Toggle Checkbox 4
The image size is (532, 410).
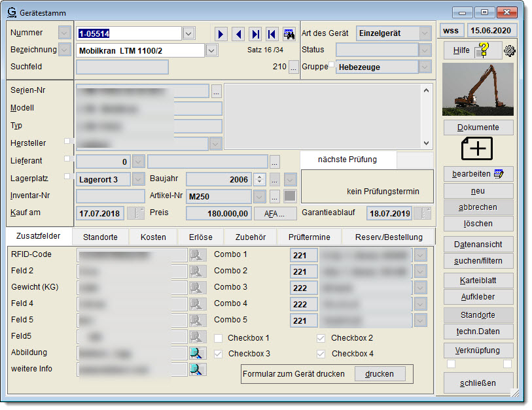tap(321, 354)
